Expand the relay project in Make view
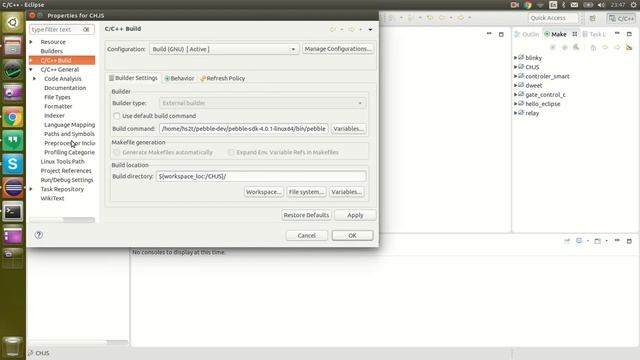640x360 pixels. [515, 113]
